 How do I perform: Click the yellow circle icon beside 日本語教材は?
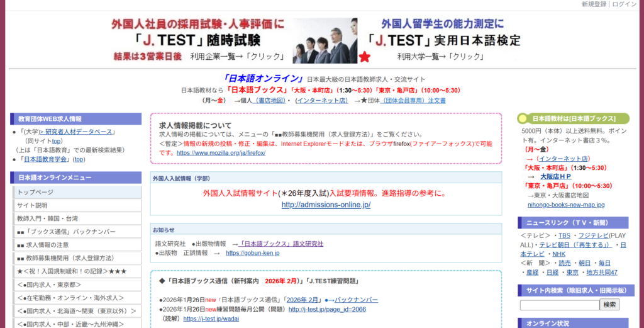tap(523, 119)
